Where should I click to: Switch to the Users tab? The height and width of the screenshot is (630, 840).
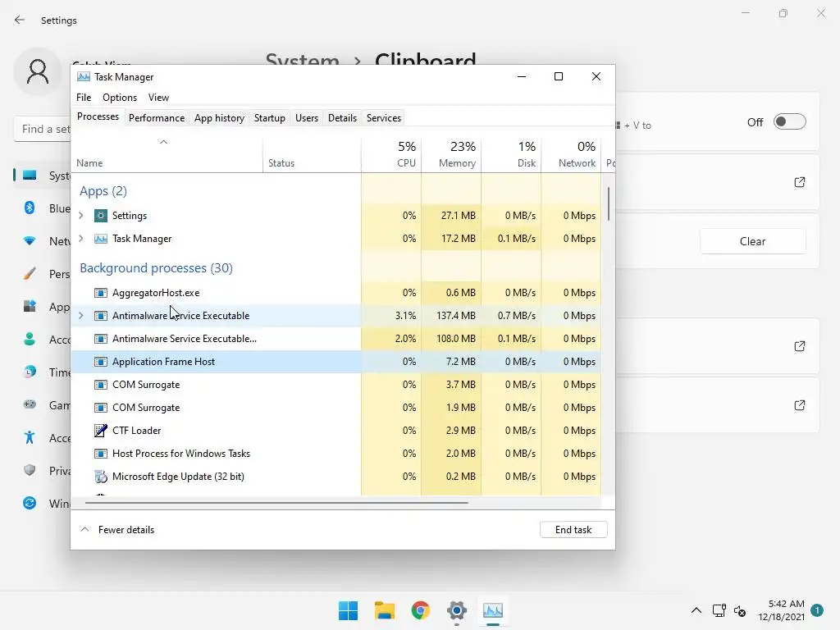tap(307, 118)
